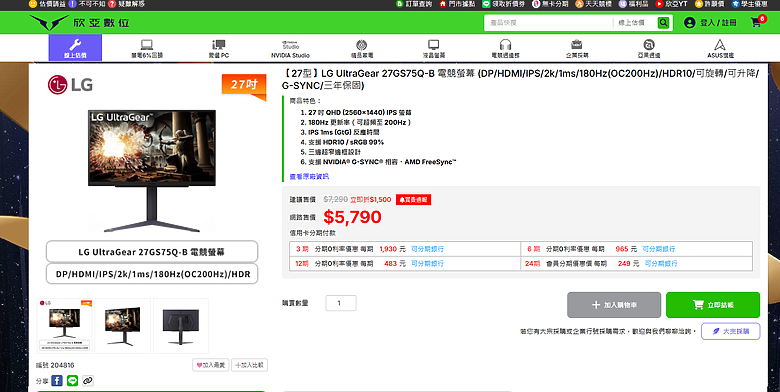Click the 大宗採購 bulk purchase button
This screenshot has width=780, height=392.
tap(731, 331)
